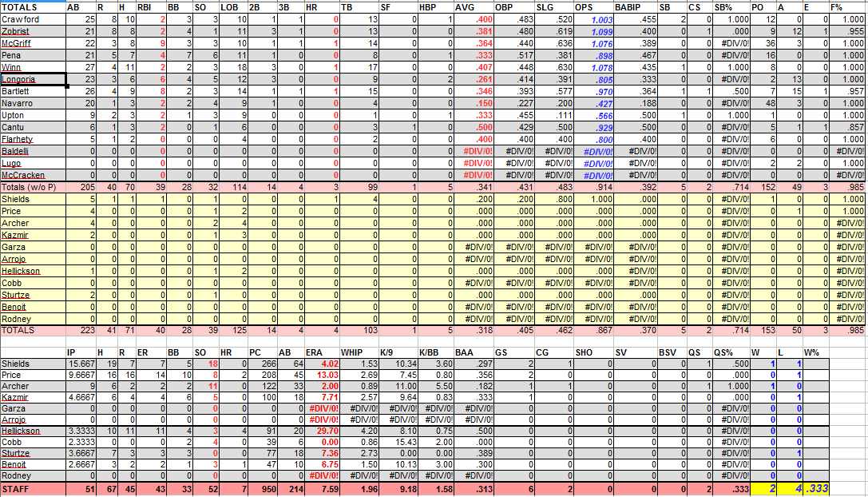Select Crawford's OPS value 1.003

click(x=594, y=19)
